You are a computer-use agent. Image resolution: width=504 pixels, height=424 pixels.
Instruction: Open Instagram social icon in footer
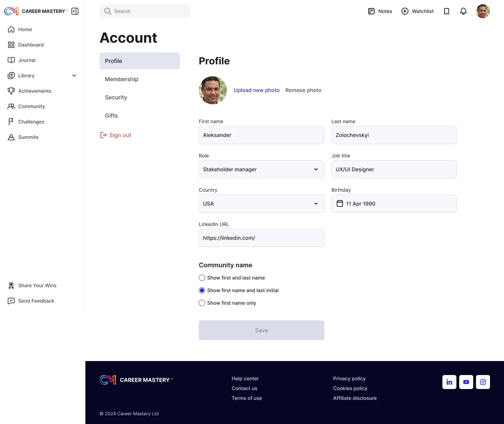[483, 382]
